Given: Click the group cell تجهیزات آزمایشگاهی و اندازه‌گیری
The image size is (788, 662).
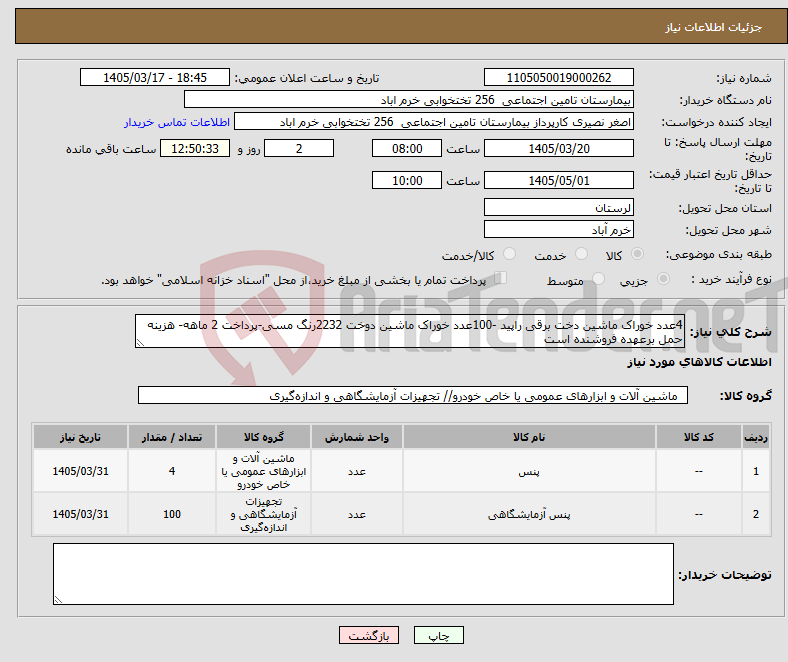Looking at the screenshot, I should coord(263,514).
